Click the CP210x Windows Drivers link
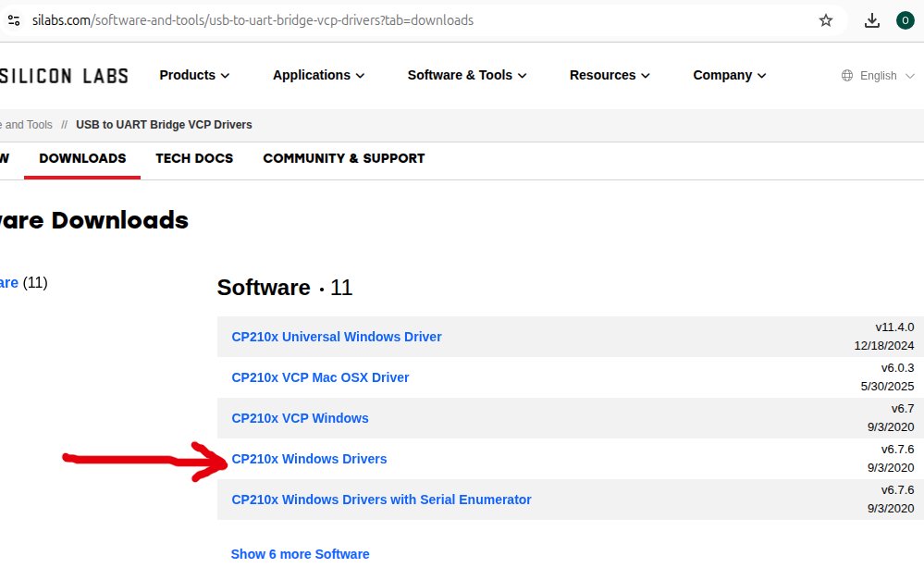924x580 pixels. point(309,459)
